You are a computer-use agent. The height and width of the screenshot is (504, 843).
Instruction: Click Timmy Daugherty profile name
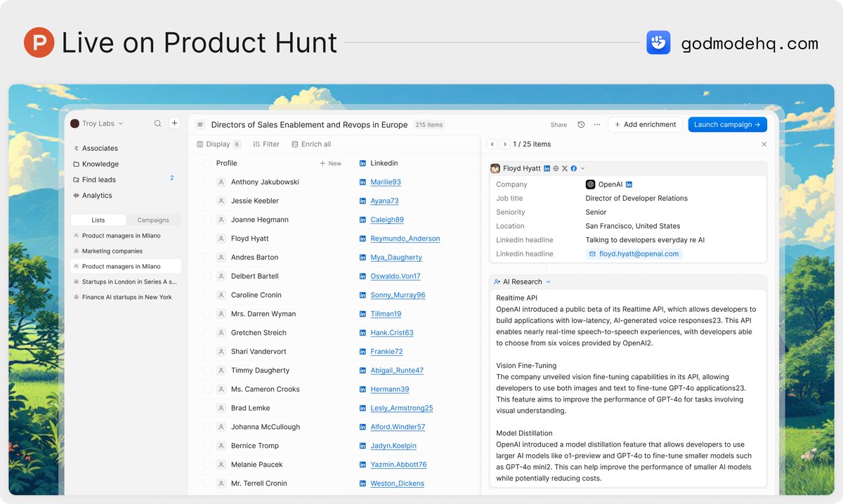pyautogui.click(x=260, y=370)
